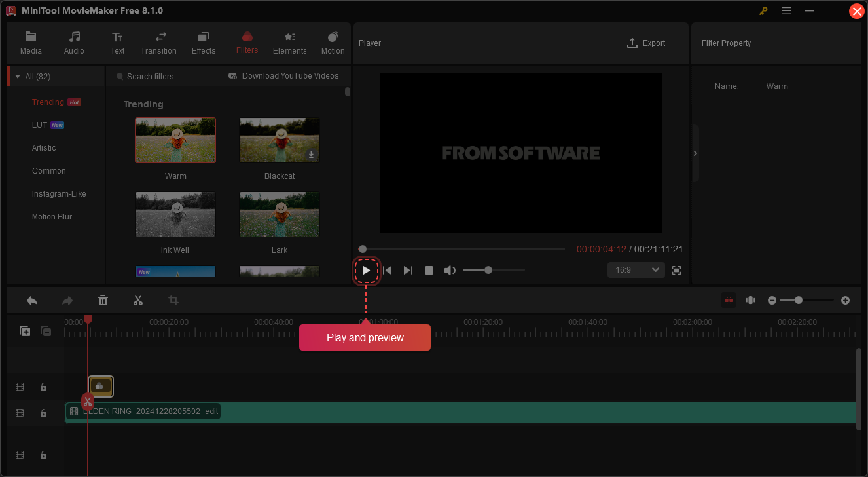Click the key upgrade icon in title bar
The width and height of the screenshot is (868, 477).
(763, 10)
